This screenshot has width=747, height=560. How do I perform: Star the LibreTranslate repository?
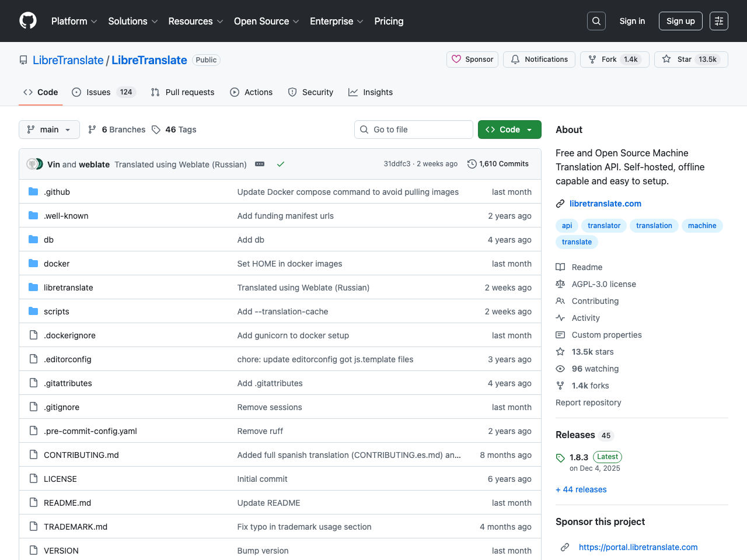click(x=691, y=60)
